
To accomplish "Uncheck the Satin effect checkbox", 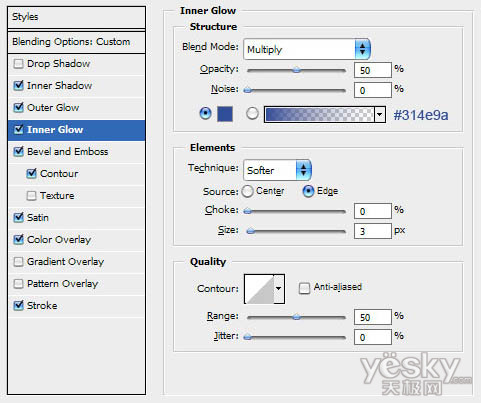I will (18, 217).
